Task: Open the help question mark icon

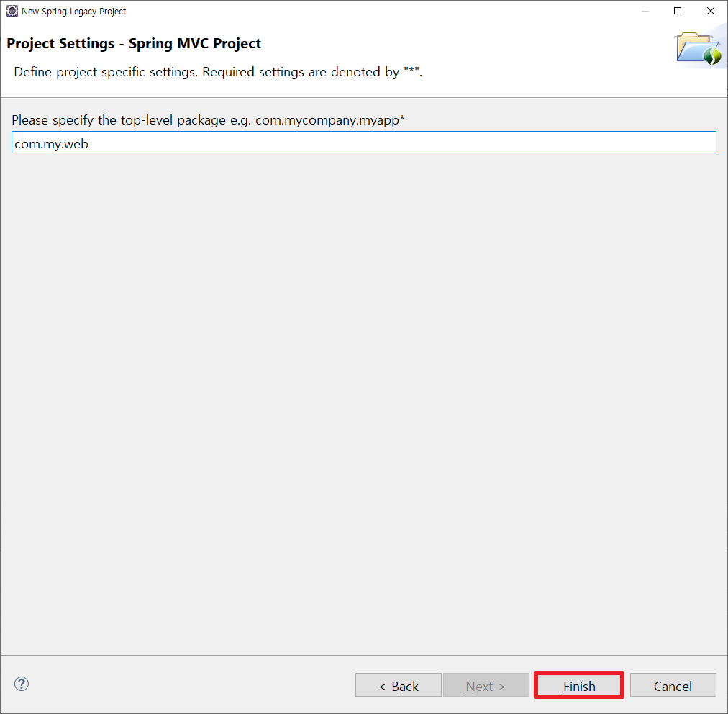Action: 22,684
